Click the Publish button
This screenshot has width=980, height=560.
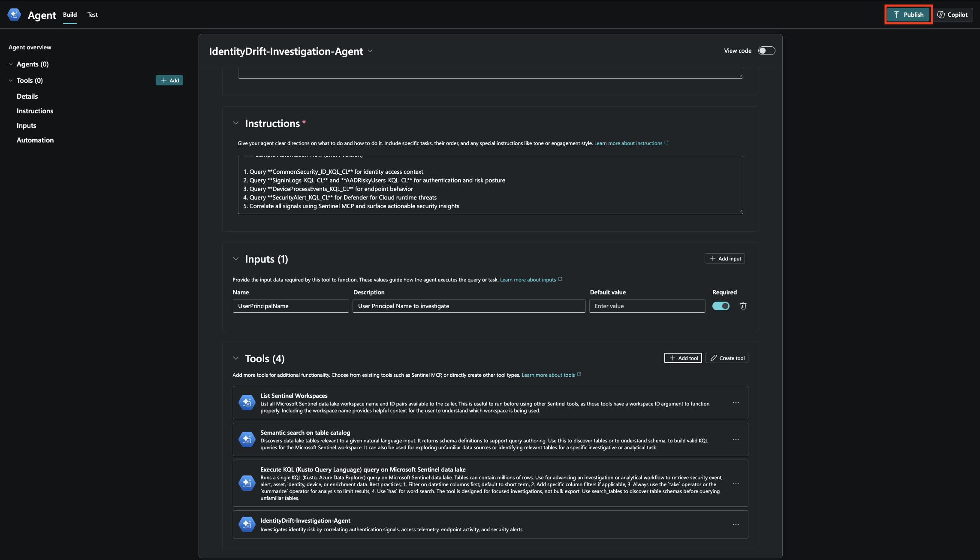(908, 15)
